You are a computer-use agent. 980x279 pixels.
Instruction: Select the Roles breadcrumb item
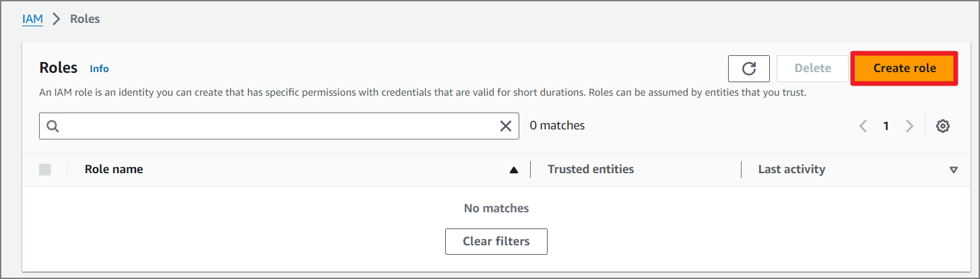coord(85,19)
